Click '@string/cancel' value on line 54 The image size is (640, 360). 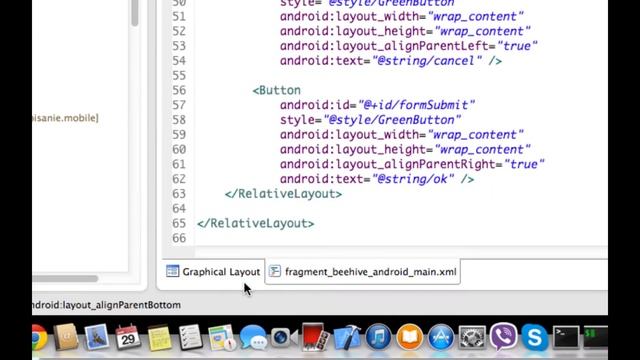click(427, 61)
